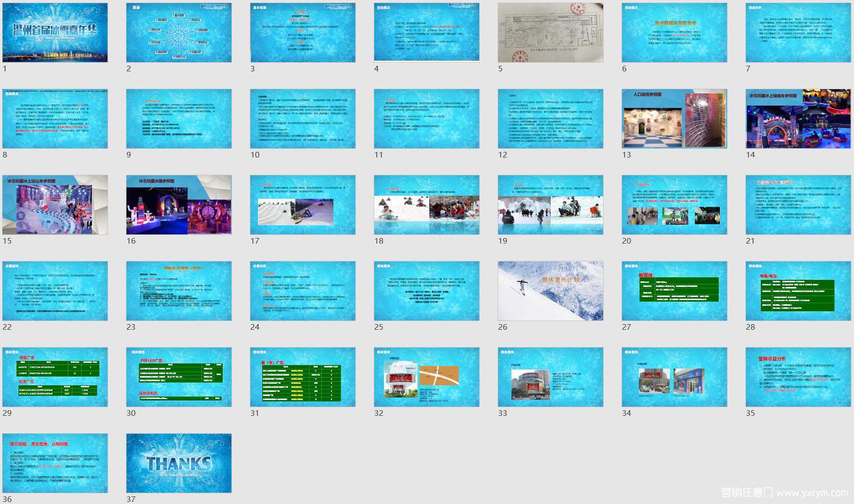Select slide 13 showing the entrance maze photos

pyautogui.click(x=675, y=119)
